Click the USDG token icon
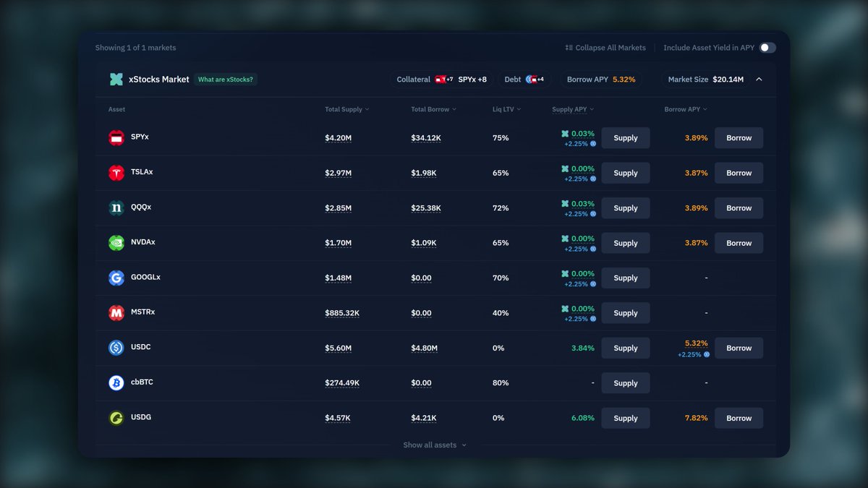868x488 pixels. (116, 418)
